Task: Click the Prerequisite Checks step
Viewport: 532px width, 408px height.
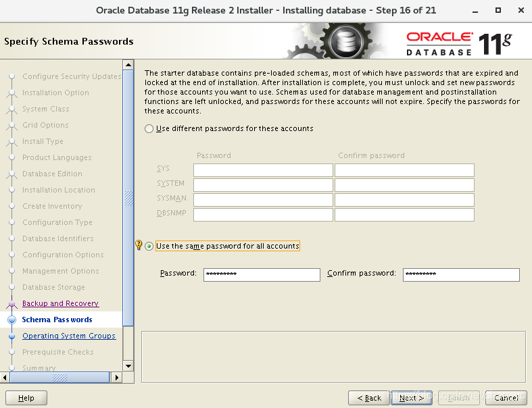Action: 58,353
